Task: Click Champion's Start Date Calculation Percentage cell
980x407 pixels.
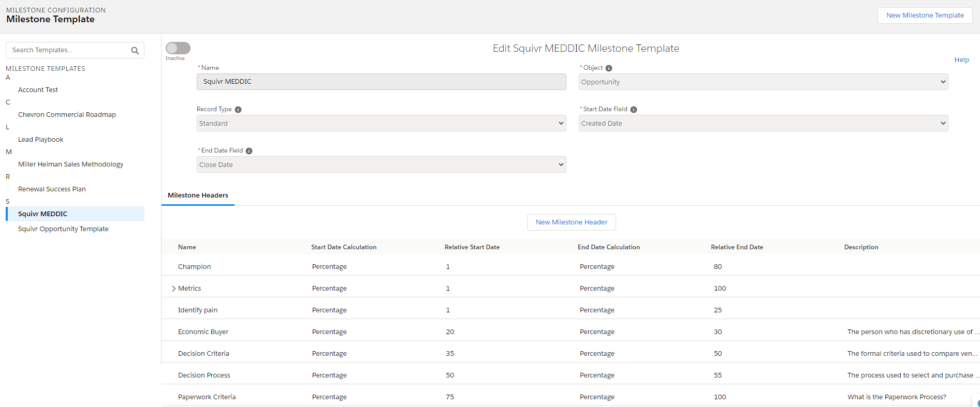Action: pos(329,267)
